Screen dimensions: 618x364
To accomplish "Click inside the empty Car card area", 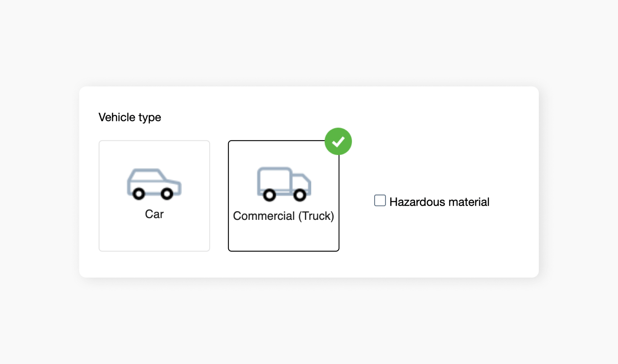I will click(x=154, y=235).
